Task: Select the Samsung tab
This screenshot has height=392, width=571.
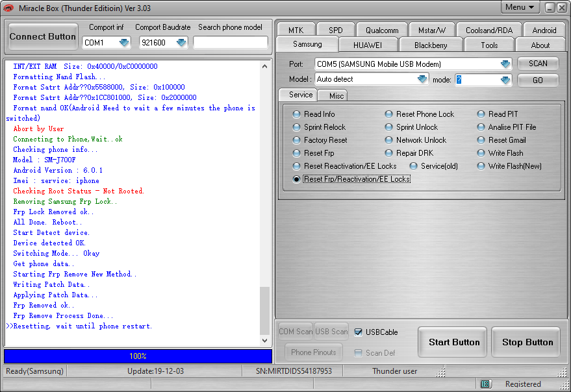Action: (307, 44)
